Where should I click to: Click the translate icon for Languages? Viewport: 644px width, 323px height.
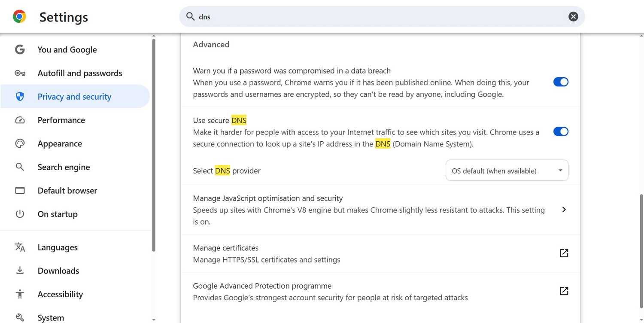click(x=20, y=247)
